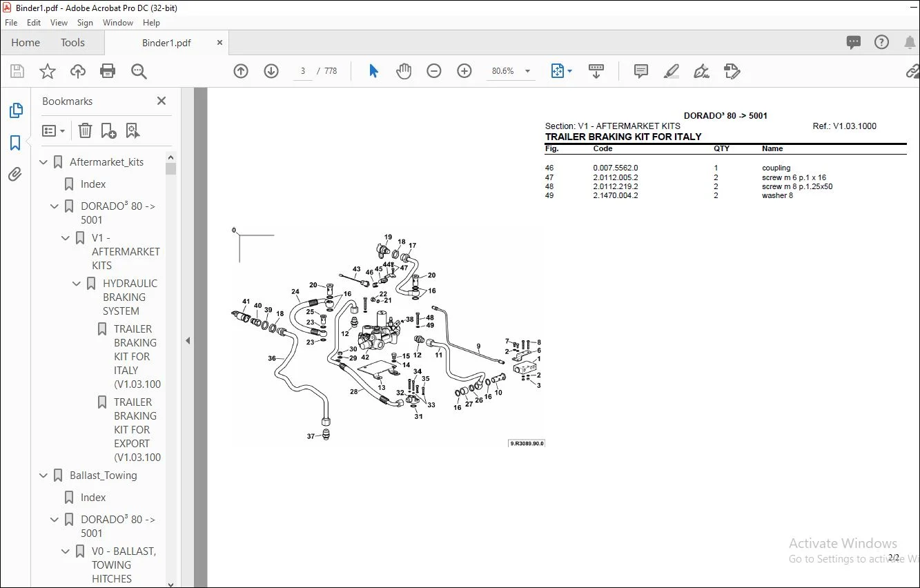Open the Window menu

pos(118,23)
